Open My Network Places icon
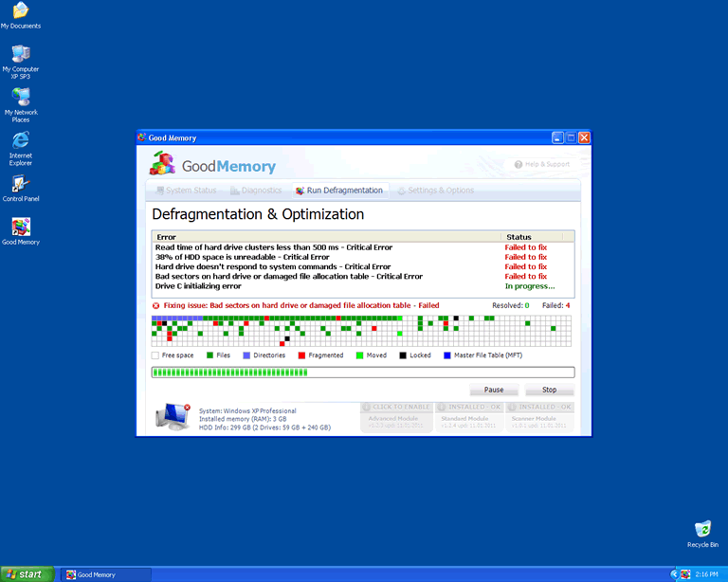Viewport: 728px width, 582px height. coord(20,97)
